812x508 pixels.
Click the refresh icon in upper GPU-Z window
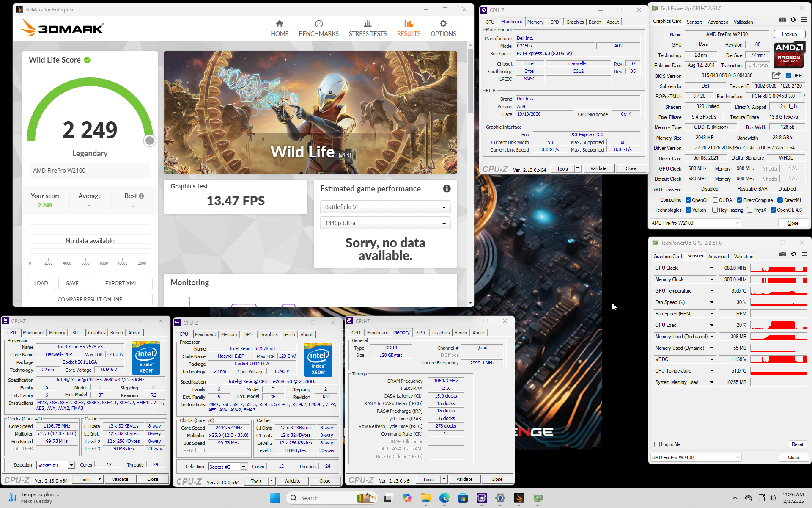point(793,20)
